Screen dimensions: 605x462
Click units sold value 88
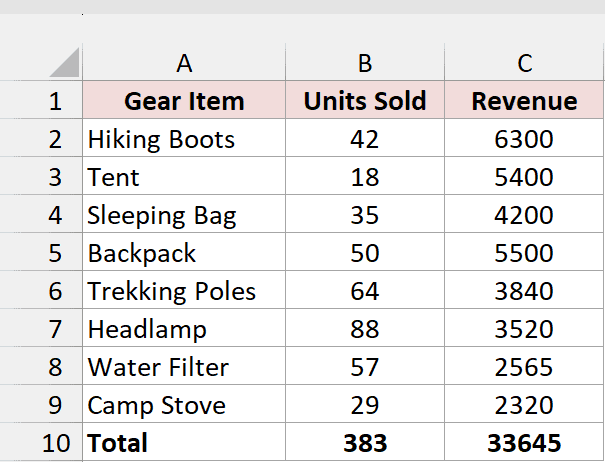(365, 328)
